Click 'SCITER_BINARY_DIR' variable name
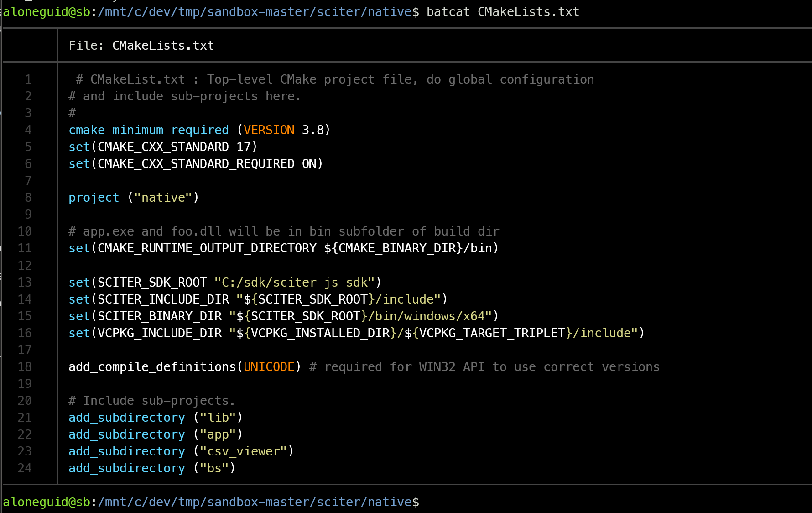812x513 pixels. (x=160, y=316)
